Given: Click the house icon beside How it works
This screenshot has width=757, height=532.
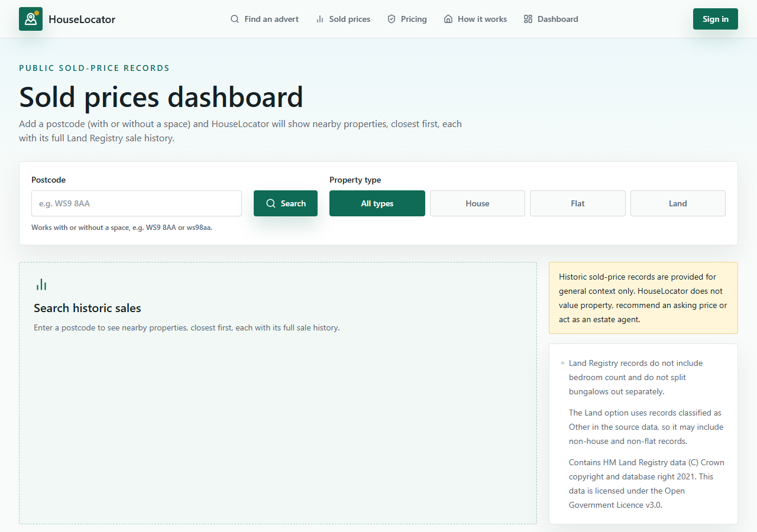Looking at the screenshot, I should pos(448,19).
